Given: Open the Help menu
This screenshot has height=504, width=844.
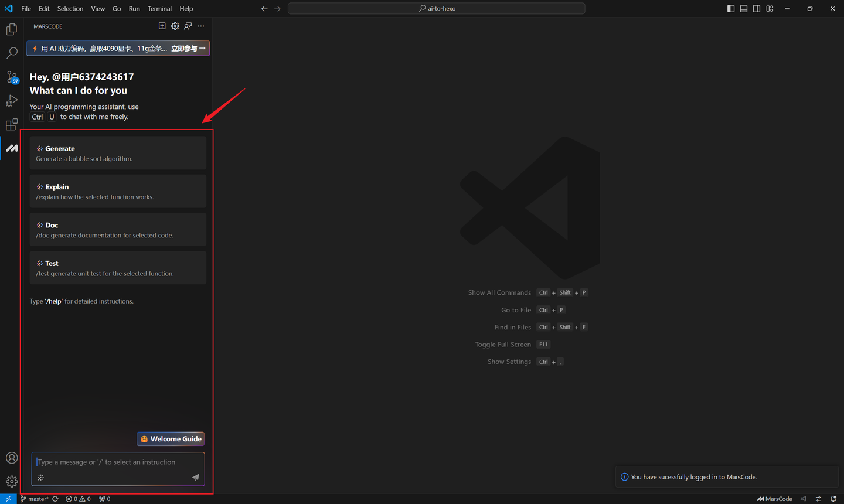Looking at the screenshot, I should (x=186, y=9).
